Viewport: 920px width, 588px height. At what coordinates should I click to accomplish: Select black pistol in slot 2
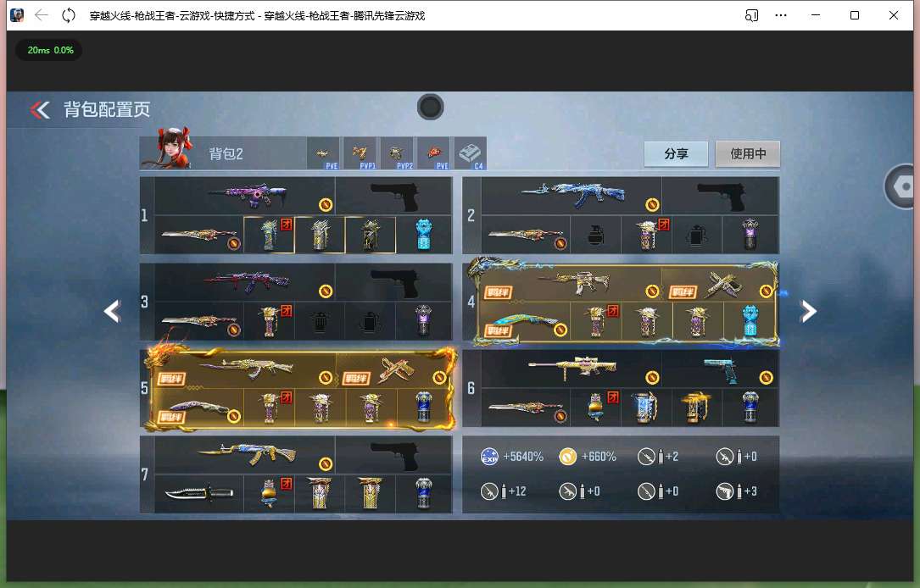point(721,196)
